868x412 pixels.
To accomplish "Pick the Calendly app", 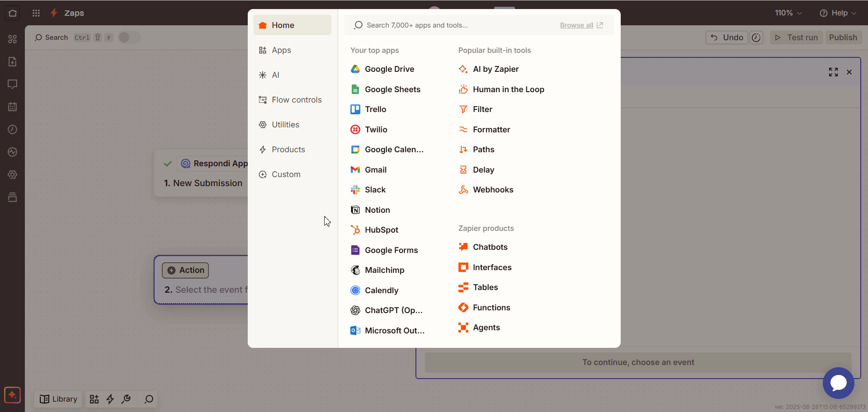I will click(x=374, y=290).
